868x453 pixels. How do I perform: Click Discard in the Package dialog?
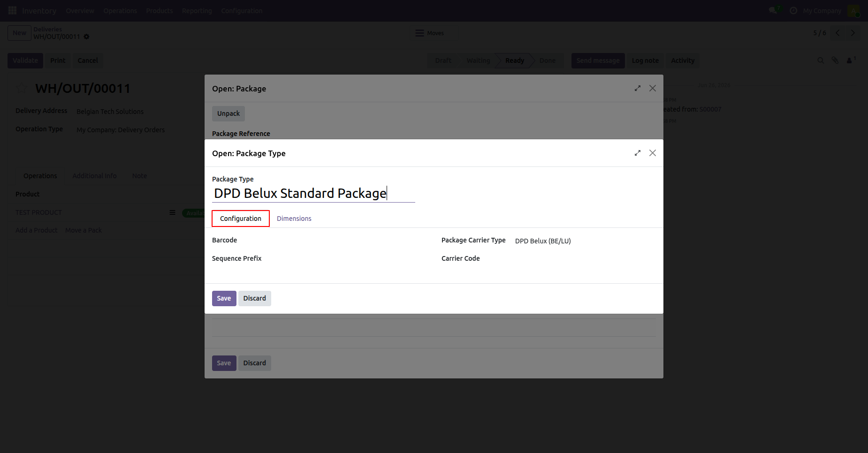click(255, 363)
